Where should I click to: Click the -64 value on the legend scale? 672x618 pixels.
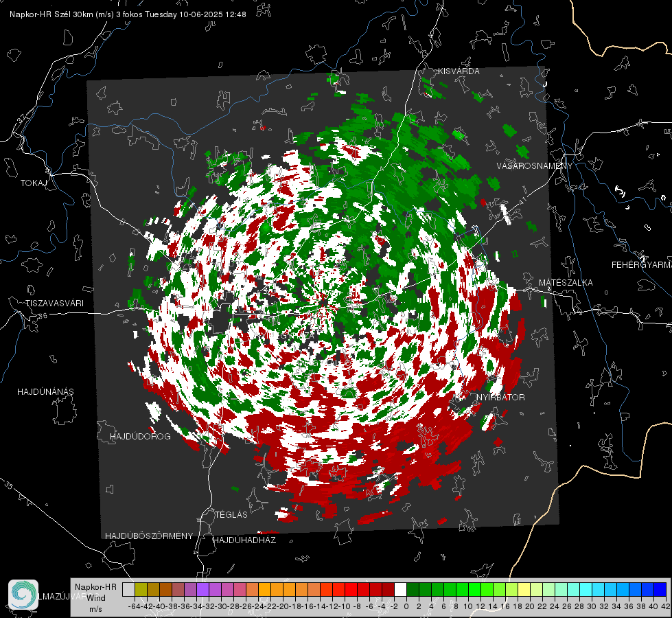click(x=134, y=606)
